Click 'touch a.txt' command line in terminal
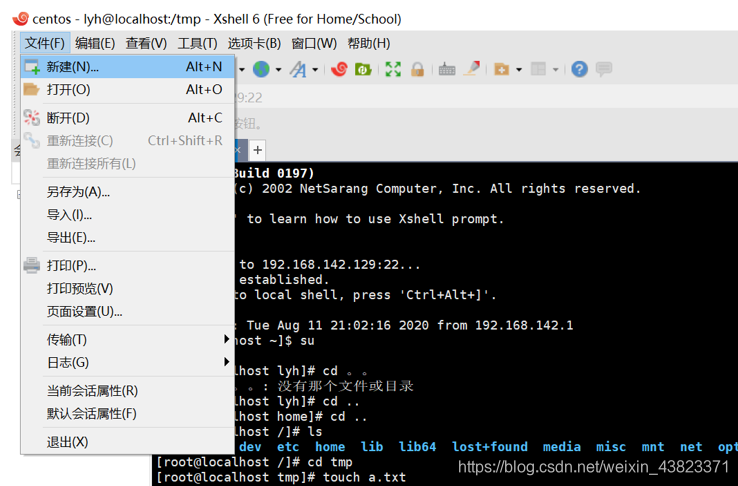738x486 pixels. [364, 477]
